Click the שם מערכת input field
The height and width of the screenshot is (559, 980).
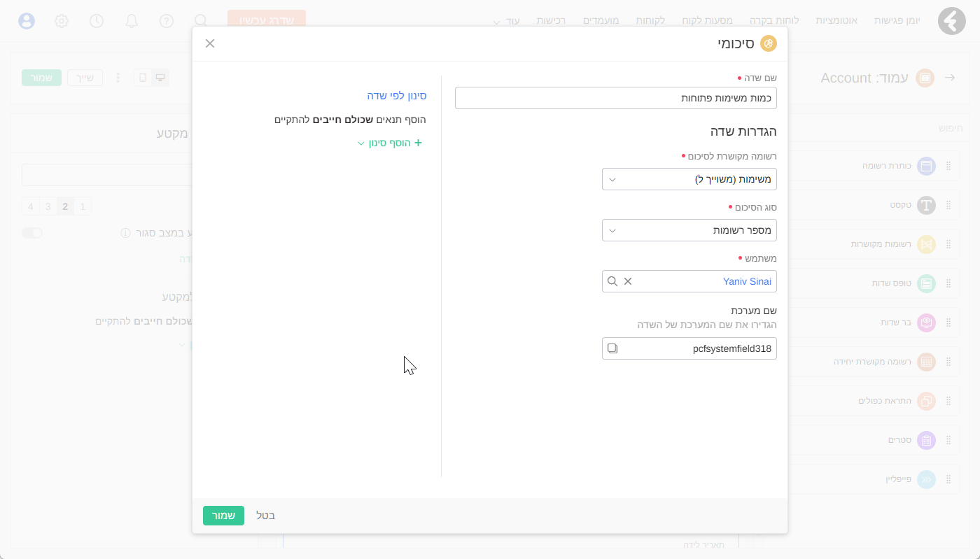pos(689,348)
